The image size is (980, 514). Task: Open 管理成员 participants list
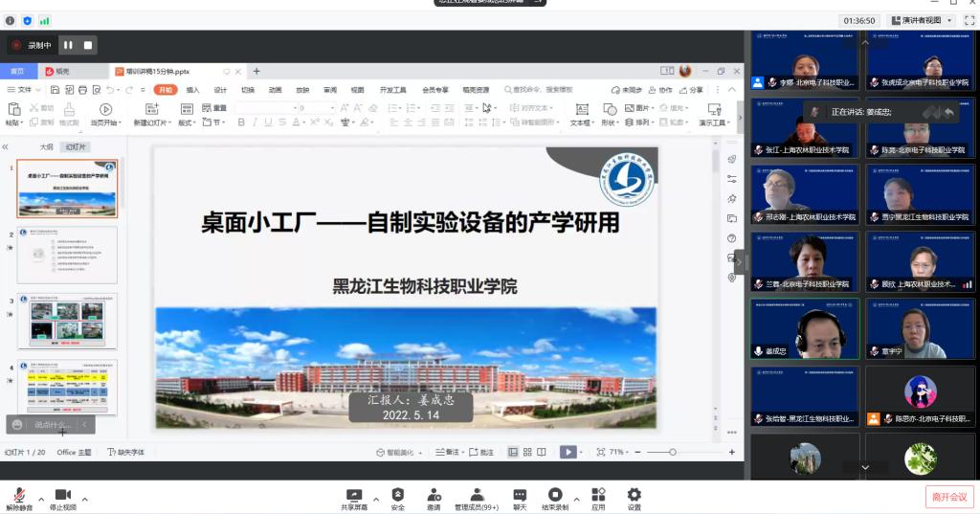(476, 496)
